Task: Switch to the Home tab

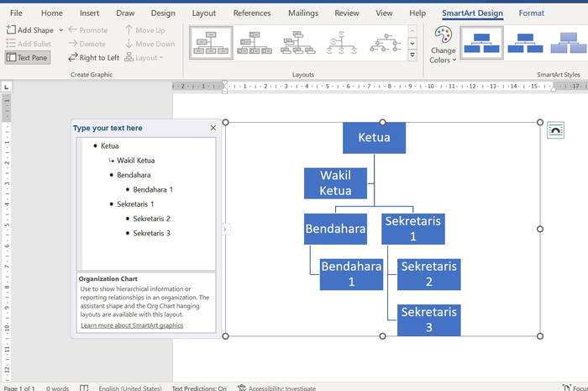Action: (52, 13)
